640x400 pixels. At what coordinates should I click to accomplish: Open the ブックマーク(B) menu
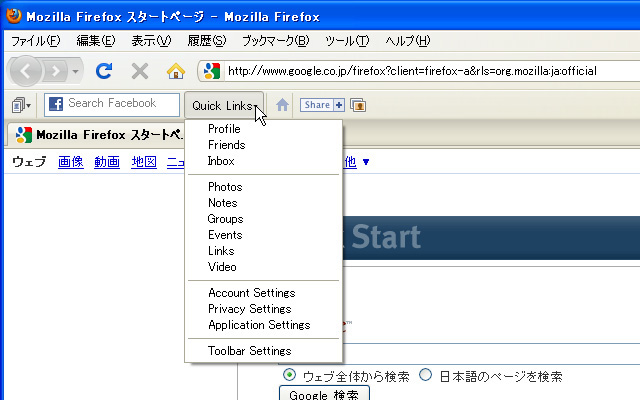tap(276, 41)
